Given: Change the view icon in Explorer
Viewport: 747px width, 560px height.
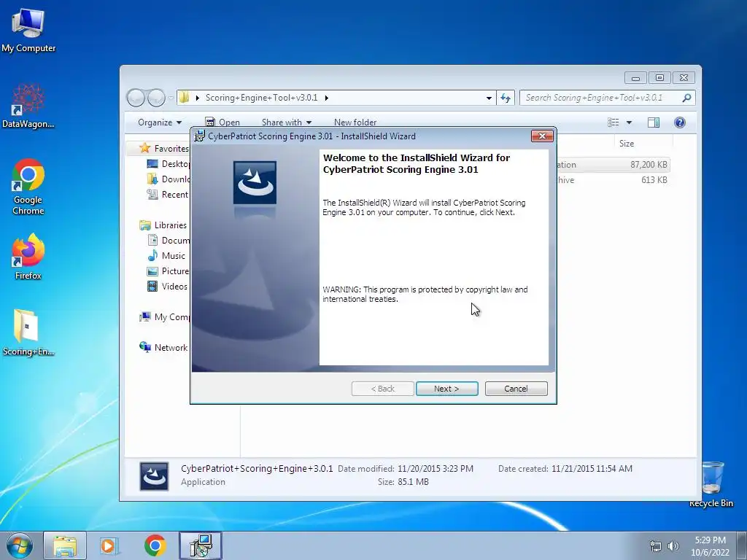Looking at the screenshot, I should [x=613, y=122].
